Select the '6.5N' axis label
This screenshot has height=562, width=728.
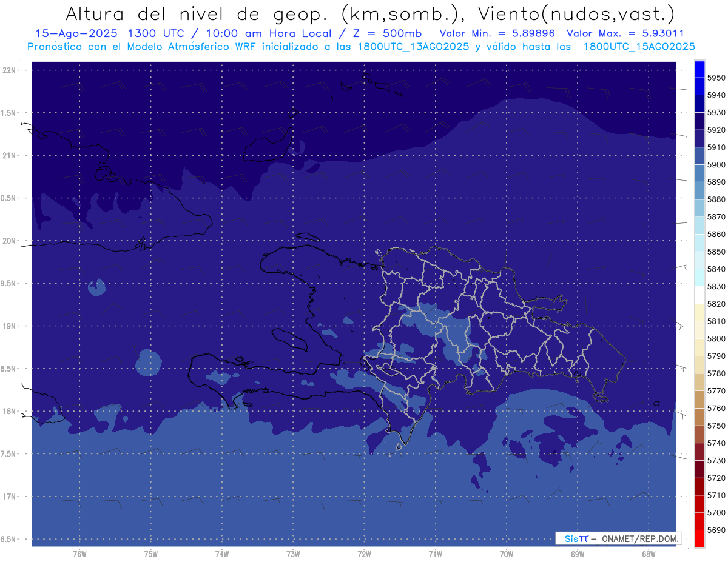10,540
